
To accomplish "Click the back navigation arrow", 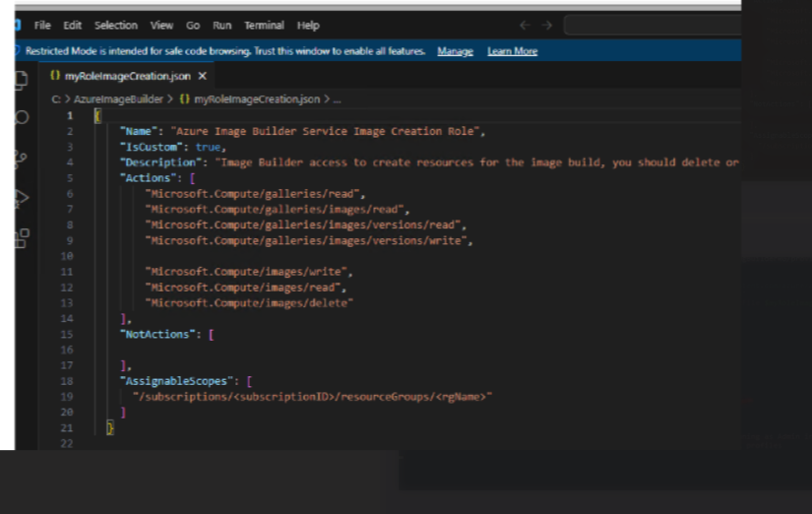I will click(x=524, y=25).
